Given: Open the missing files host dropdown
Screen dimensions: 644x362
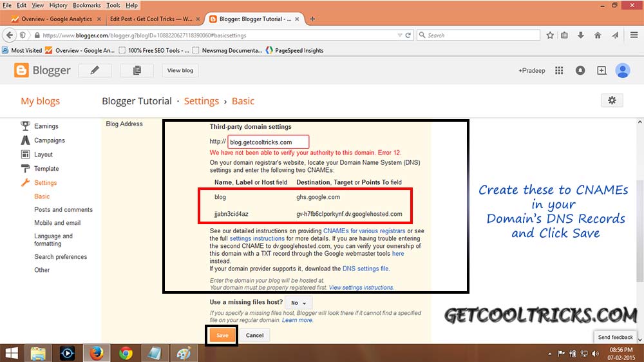Looking at the screenshot, I should point(299,303).
